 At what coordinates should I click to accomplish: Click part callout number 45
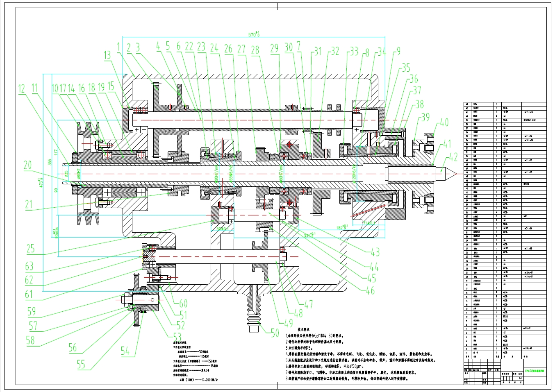371,278
